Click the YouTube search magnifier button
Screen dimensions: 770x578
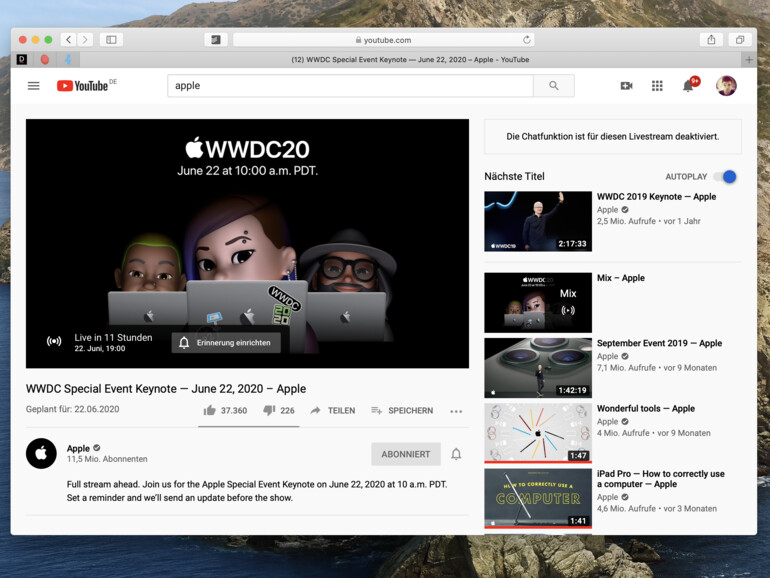[x=554, y=86]
